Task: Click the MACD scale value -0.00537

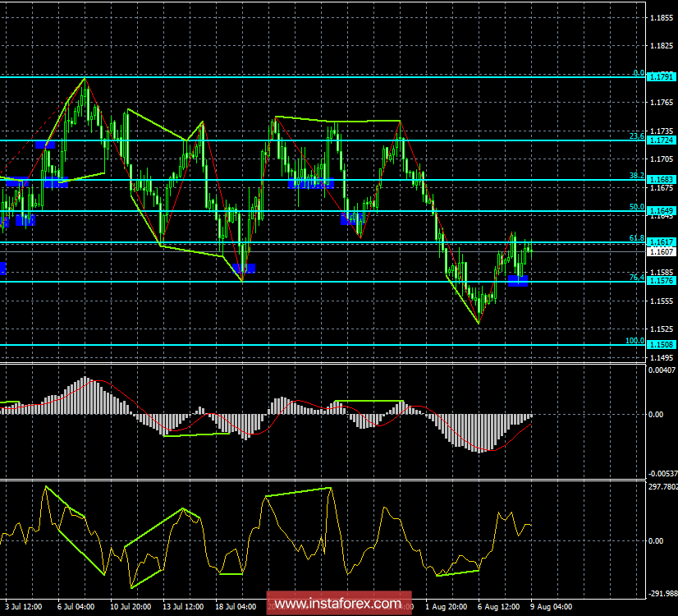Action: pyautogui.click(x=662, y=474)
